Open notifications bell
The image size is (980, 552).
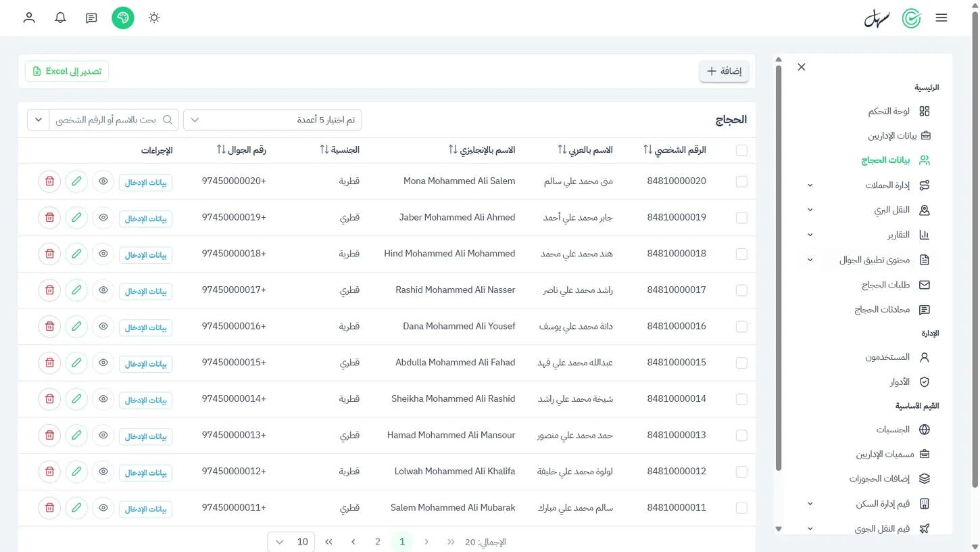[60, 18]
